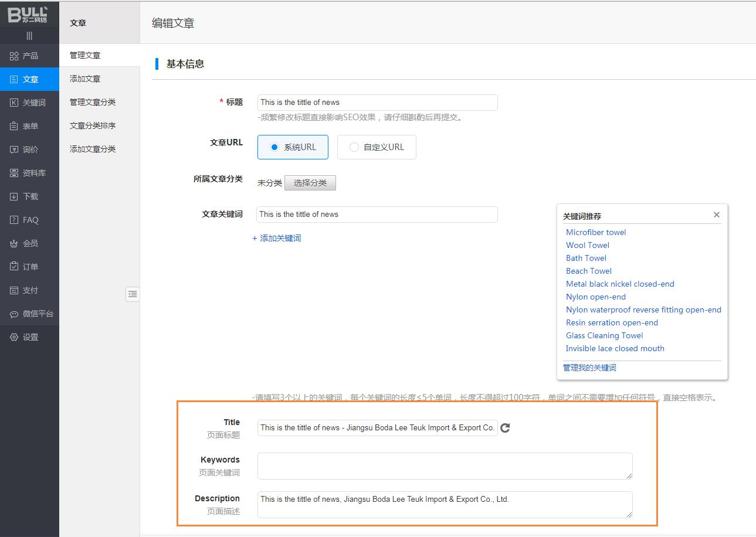Click into the Keywords textarea field
The image size is (756, 537).
pyautogui.click(x=445, y=465)
